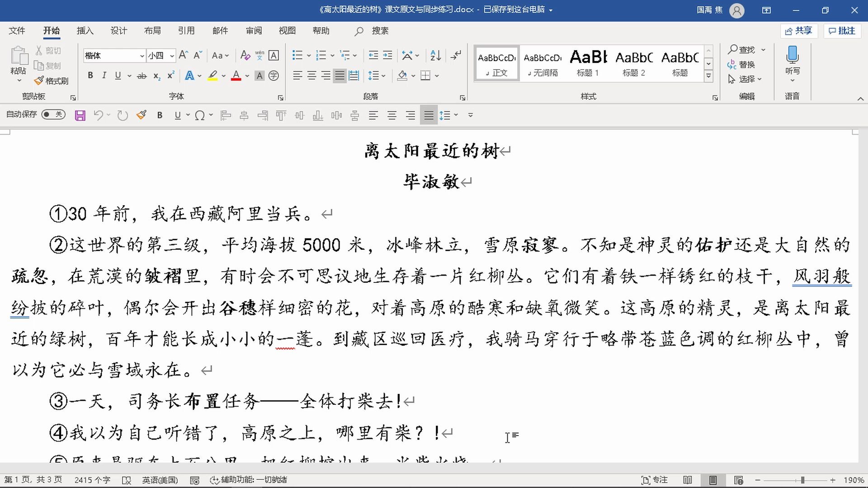Open the Select (选择) dropdown
Screen dimensions: 868x488
[745, 80]
